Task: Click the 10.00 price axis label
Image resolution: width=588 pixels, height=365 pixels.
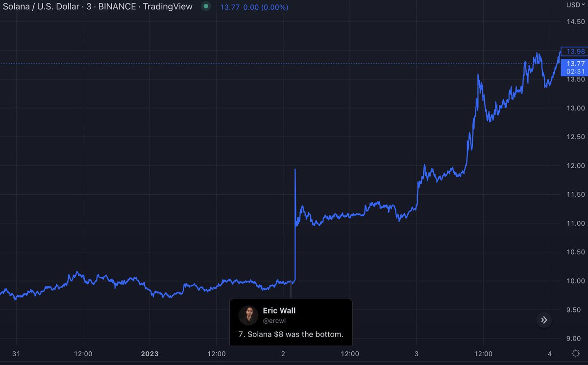Action: click(x=575, y=281)
